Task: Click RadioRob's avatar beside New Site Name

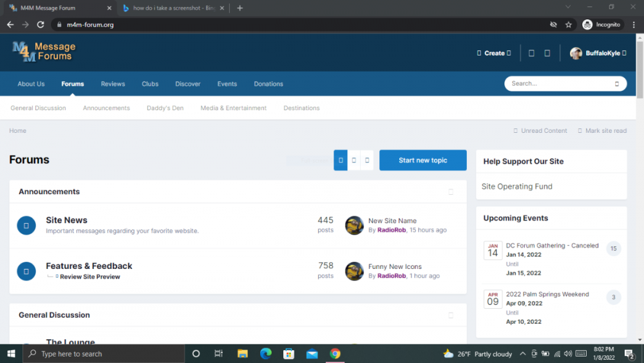Action: tap(354, 226)
